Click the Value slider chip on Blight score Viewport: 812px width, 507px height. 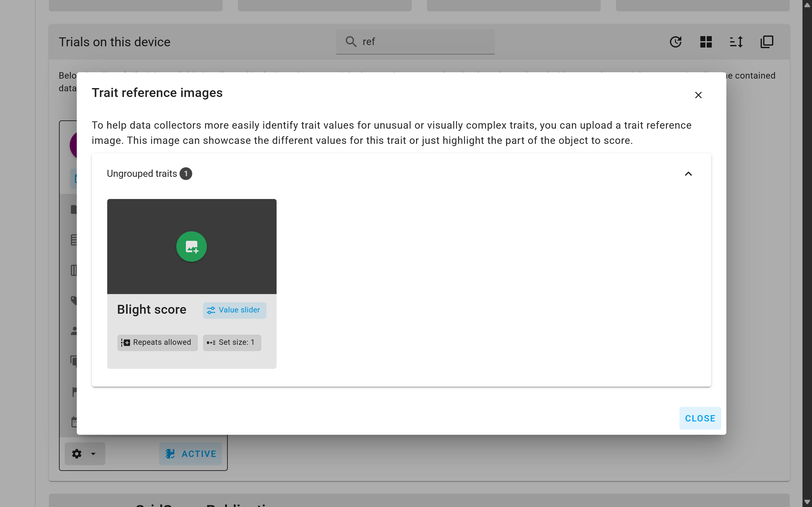coord(234,310)
